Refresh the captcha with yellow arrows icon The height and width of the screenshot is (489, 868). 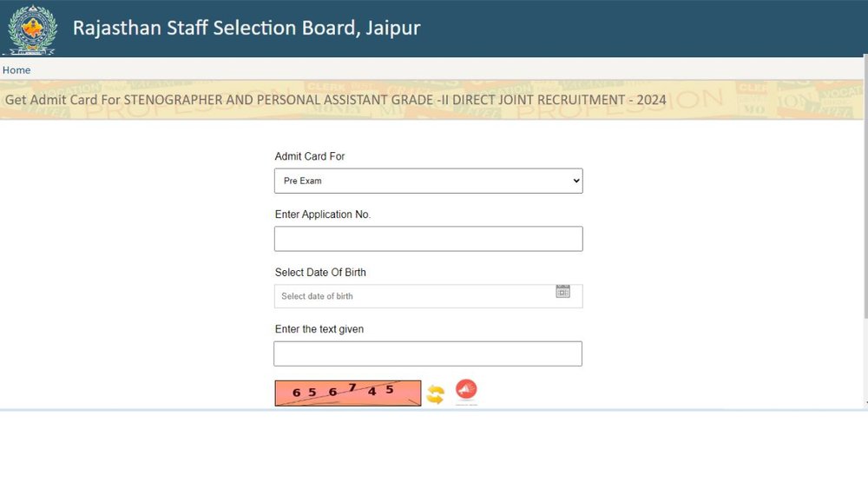436,394
